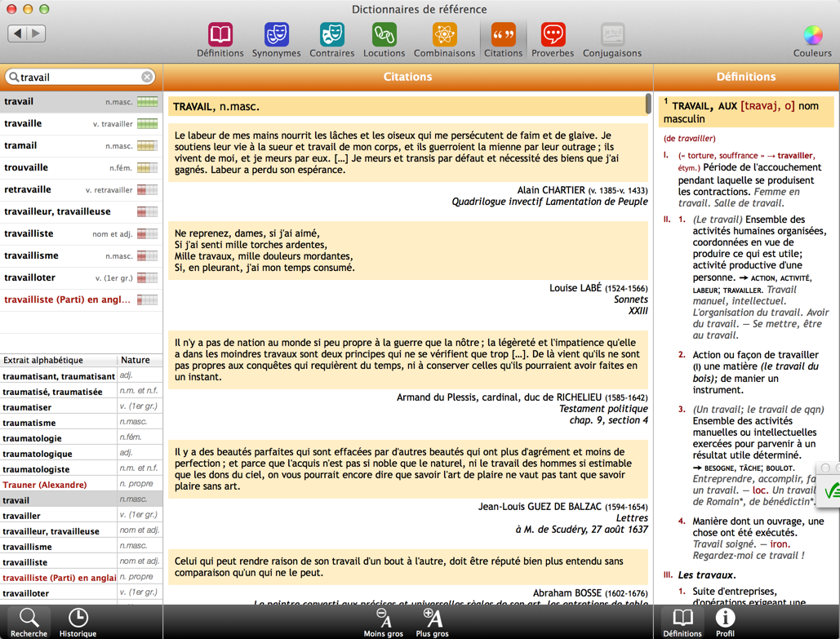The image size is (840, 639).
Task: Show Profil information panel
Action: click(725, 623)
